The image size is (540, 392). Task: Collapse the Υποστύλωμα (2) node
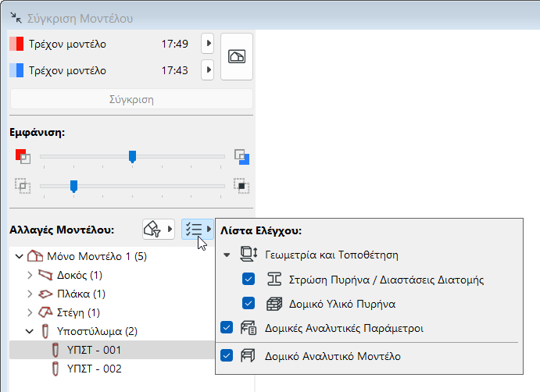[30, 331]
